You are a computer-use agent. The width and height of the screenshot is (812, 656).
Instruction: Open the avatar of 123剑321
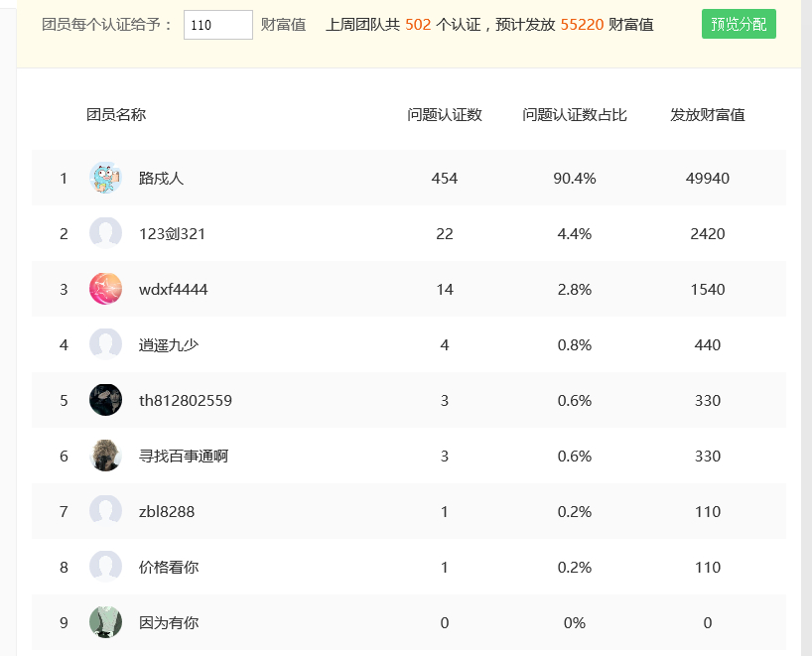click(105, 233)
